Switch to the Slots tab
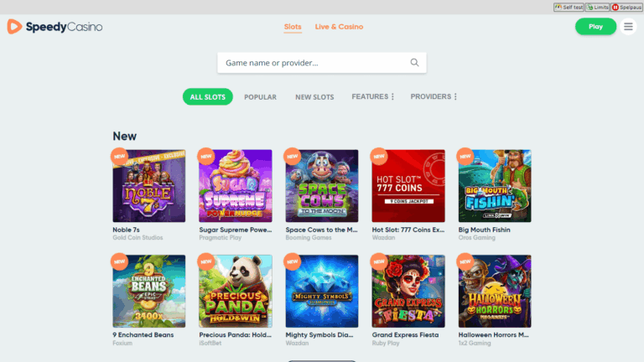Screen dimensions: 644x362 pyautogui.click(x=293, y=27)
